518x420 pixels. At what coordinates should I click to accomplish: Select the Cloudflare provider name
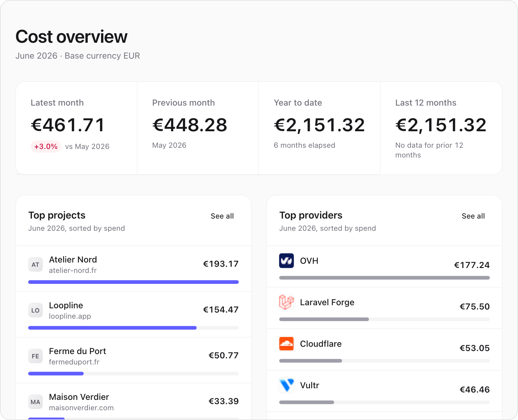tap(321, 344)
